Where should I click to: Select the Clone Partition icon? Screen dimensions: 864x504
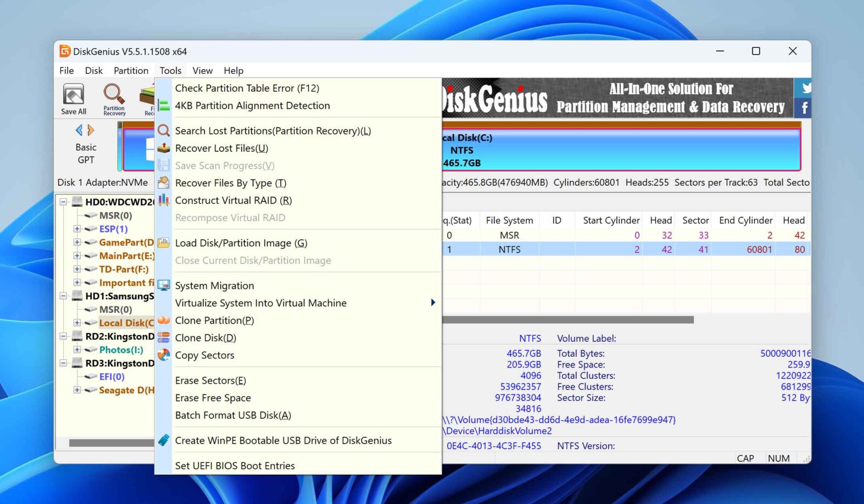click(164, 321)
